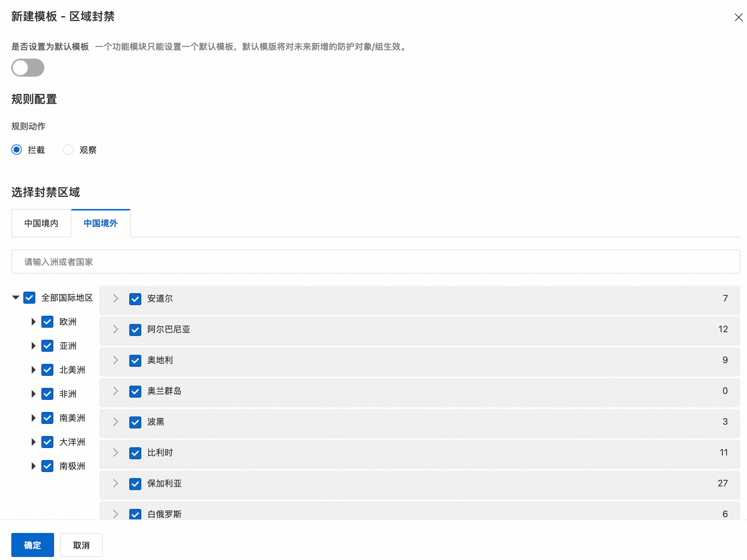This screenshot has height=560, width=747.
Task: Uncheck the 全部国际地区 checkbox
Action: pos(29,298)
